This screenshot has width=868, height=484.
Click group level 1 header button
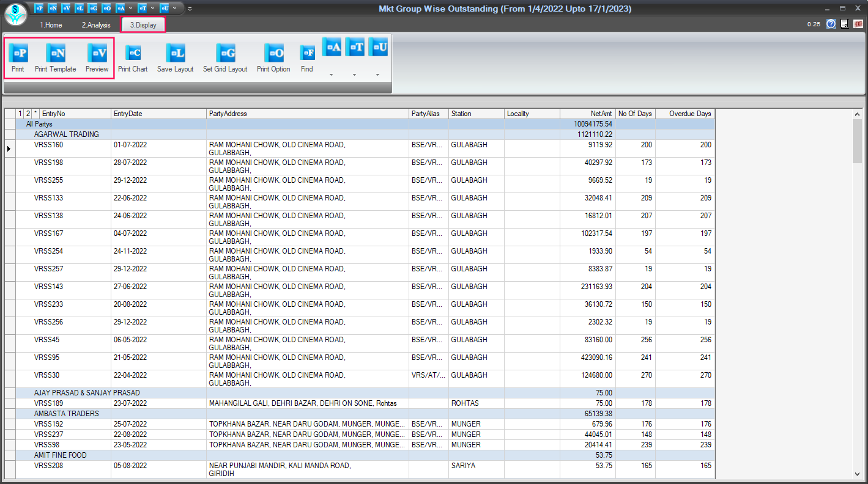pyautogui.click(x=20, y=114)
